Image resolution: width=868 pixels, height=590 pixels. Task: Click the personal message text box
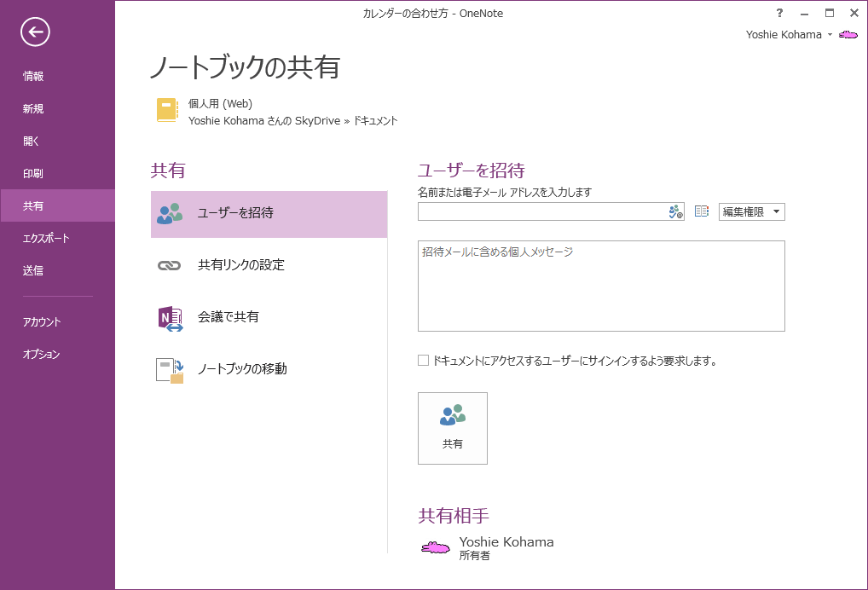coord(601,286)
